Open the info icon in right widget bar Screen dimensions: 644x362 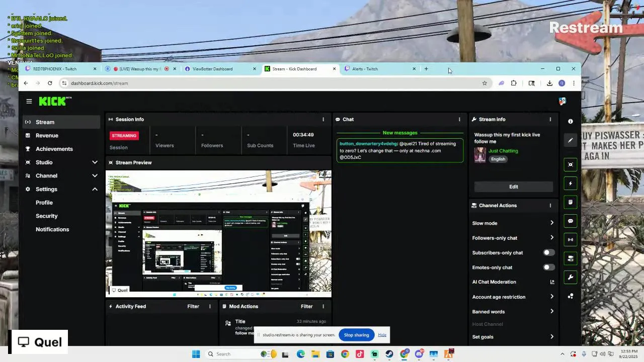571,121
